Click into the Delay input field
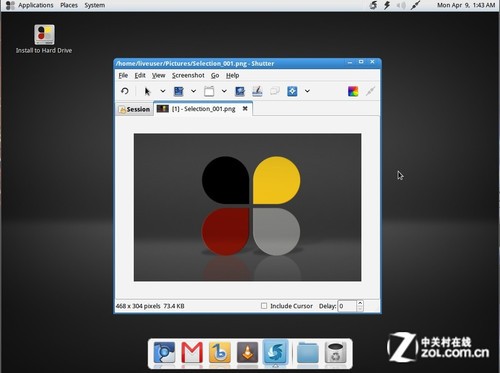The image size is (500, 373). click(347, 306)
